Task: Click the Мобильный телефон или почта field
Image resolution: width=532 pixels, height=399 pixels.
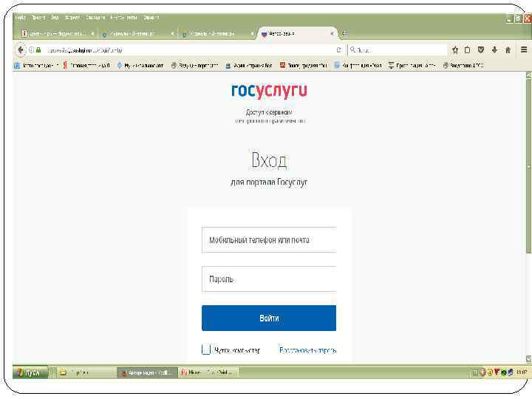Action: tap(269, 240)
